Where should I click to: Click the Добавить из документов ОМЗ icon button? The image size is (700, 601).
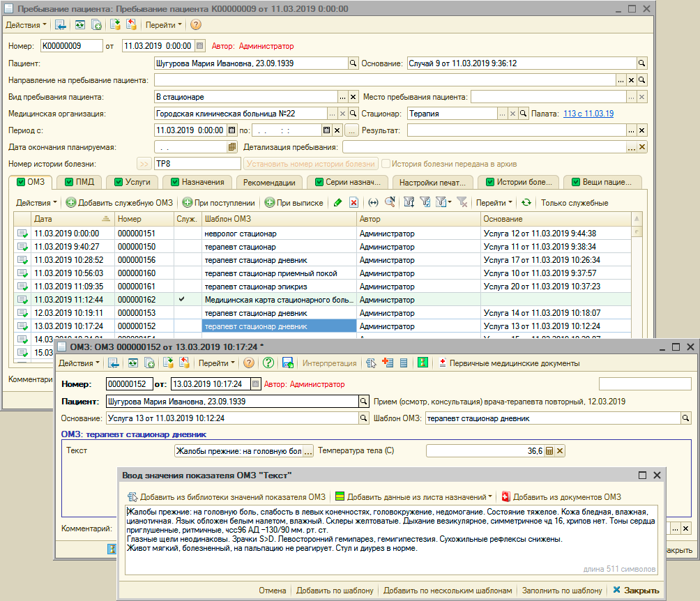coord(505,497)
